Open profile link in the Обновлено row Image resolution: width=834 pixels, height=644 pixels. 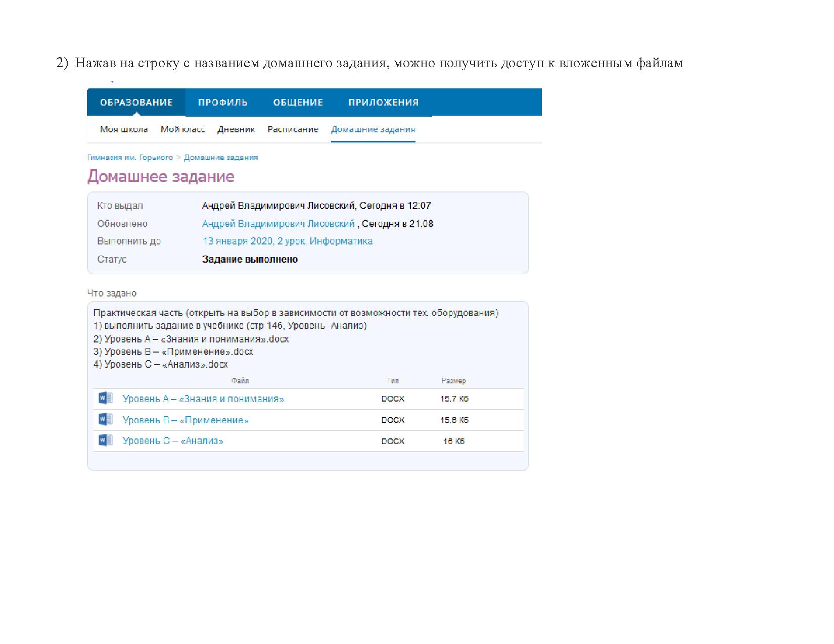(278, 224)
